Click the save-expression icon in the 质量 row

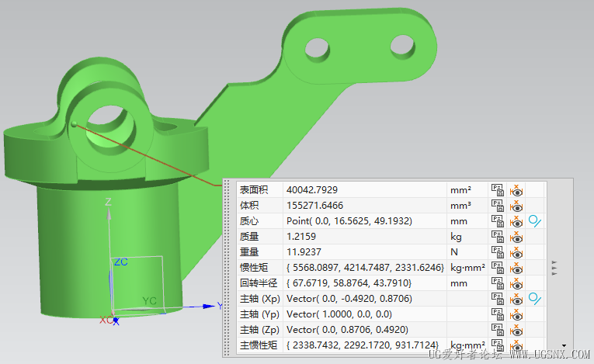[498, 237]
